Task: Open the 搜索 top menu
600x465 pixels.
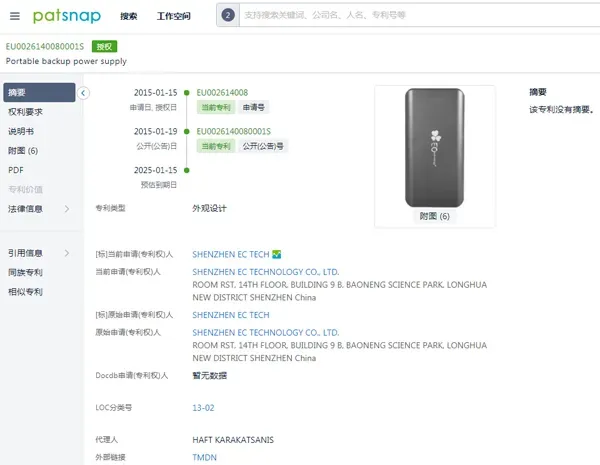Action: coord(129,16)
